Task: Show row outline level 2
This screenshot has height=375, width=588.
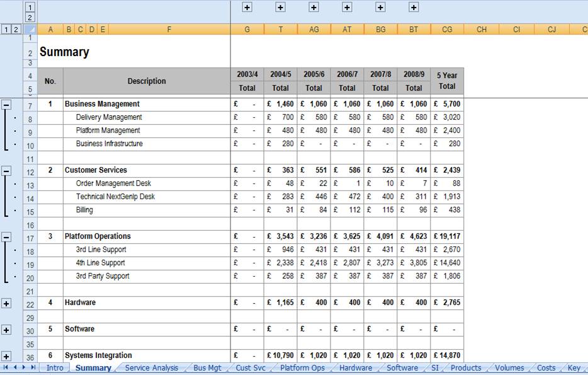Action: click(15, 29)
